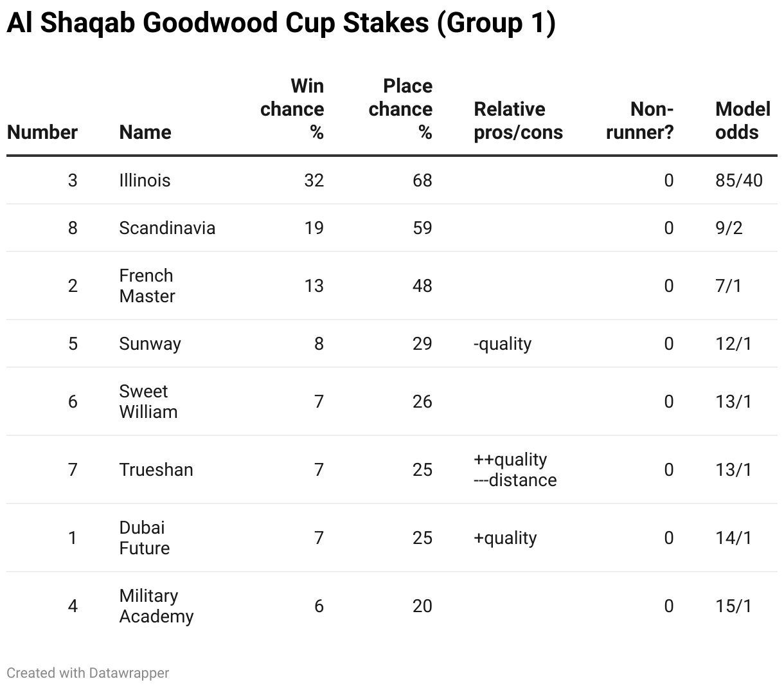Click the Al Shaqab Goodwood Cup title
The height and width of the screenshot is (688, 784).
click(281, 23)
